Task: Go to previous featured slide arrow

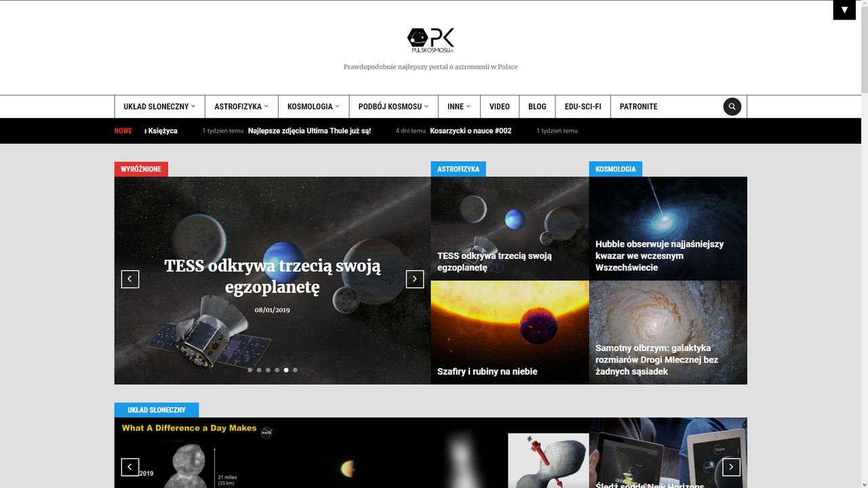Action: click(130, 279)
